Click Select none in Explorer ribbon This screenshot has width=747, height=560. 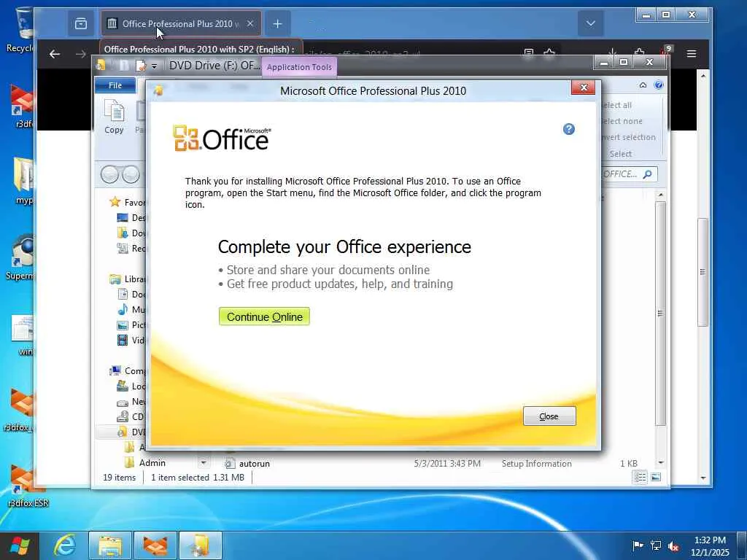pos(622,121)
